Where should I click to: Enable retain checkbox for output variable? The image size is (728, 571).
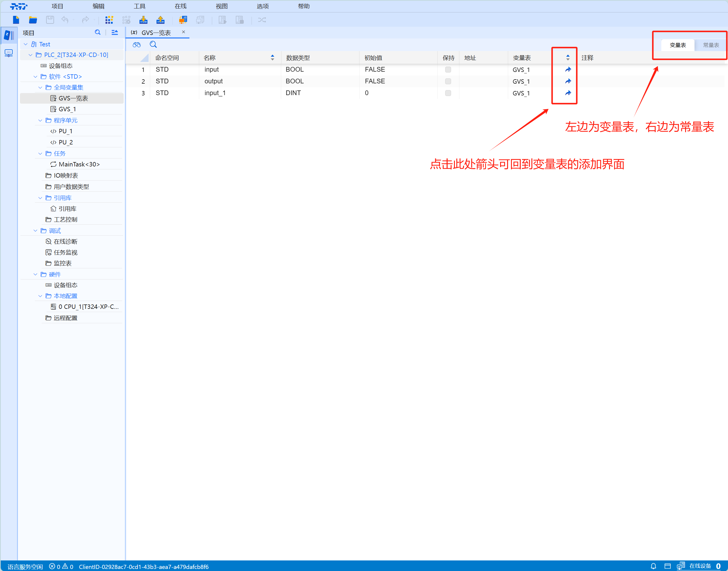pos(448,81)
